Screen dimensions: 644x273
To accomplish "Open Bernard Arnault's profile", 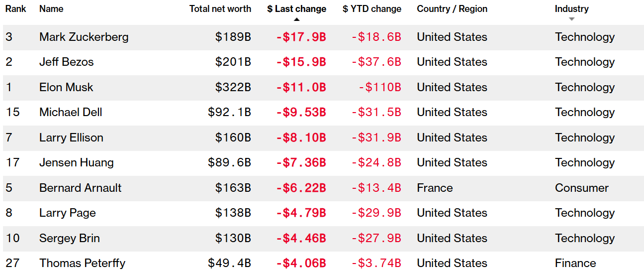I will (x=80, y=188).
